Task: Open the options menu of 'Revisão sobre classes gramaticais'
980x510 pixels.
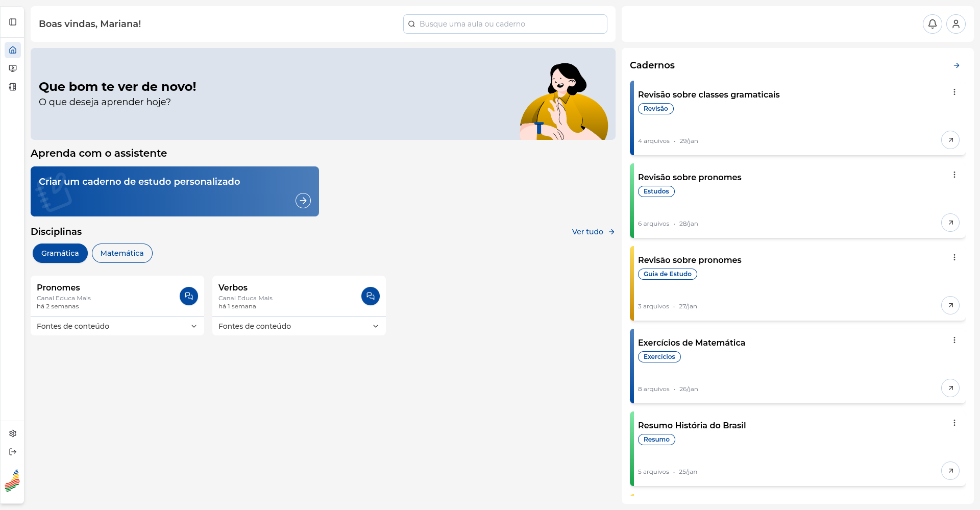Action: 955,91
